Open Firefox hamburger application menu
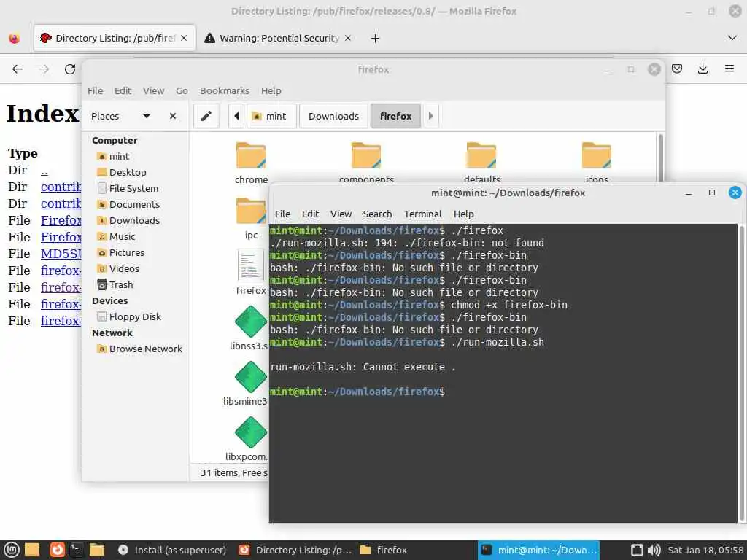This screenshot has height=560, width=747. [x=729, y=69]
